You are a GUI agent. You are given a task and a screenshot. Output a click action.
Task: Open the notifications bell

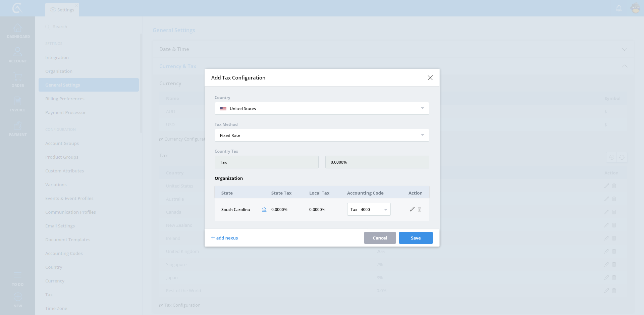[619, 8]
